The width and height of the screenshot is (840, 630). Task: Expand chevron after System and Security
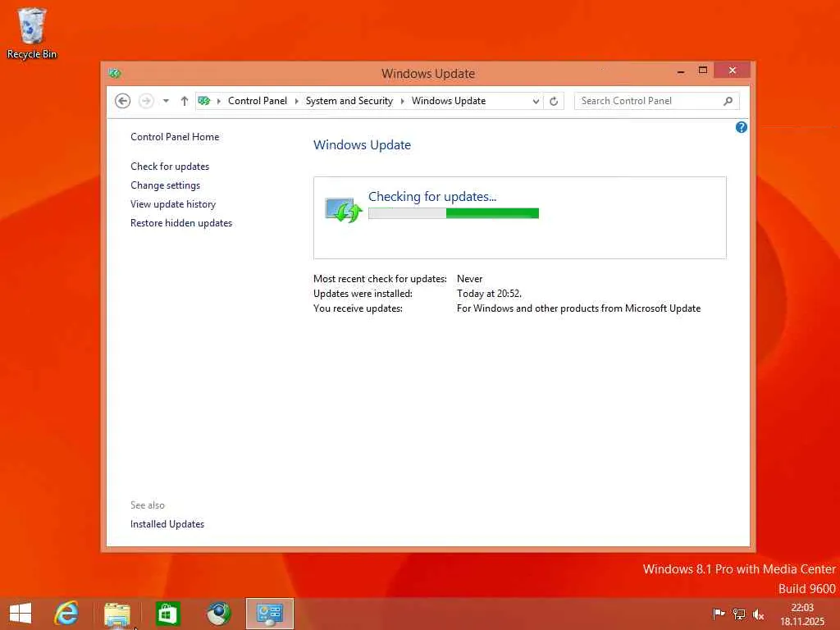click(x=402, y=101)
